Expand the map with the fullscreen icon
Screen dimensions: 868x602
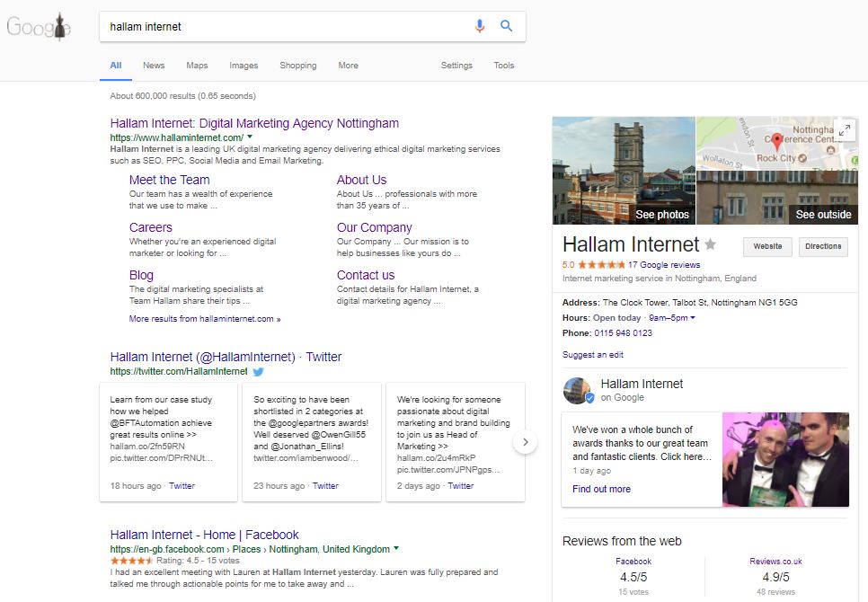point(844,130)
